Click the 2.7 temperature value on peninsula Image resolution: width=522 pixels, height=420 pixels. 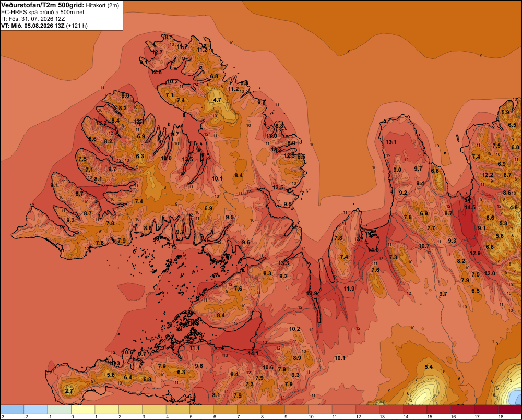click(x=69, y=391)
